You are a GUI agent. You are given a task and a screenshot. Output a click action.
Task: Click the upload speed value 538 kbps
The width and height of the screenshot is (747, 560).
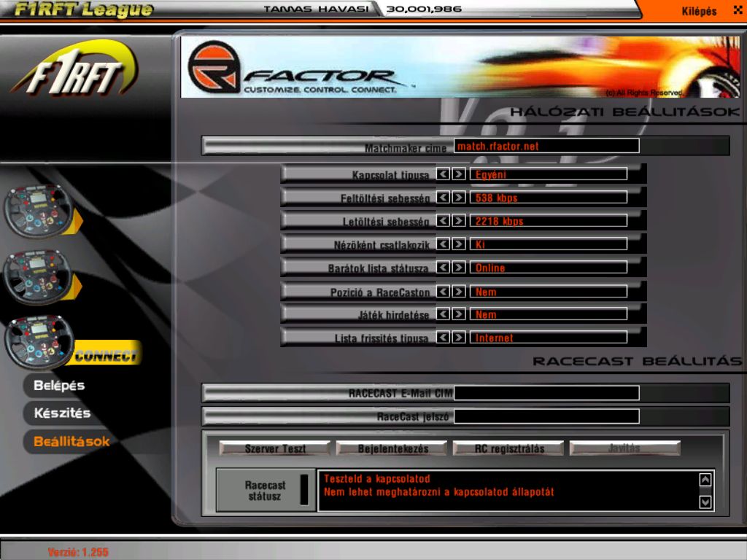[x=549, y=198]
